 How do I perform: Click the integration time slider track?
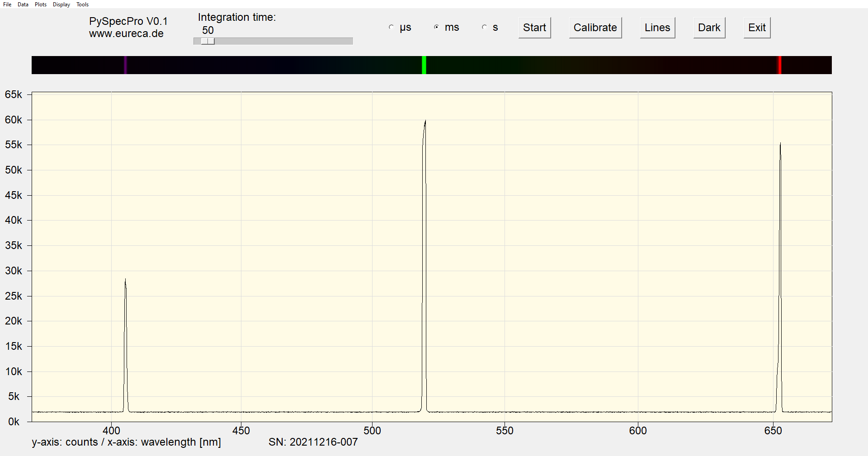273,41
